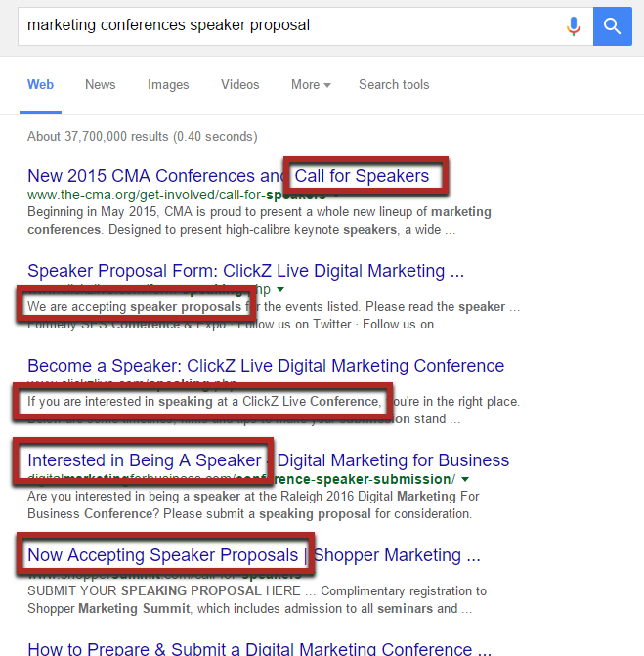Click the digitalmarketingforbusiness green URL text
Image resolution: width=644 pixels, height=656 pixels.
click(x=241, y=479)
